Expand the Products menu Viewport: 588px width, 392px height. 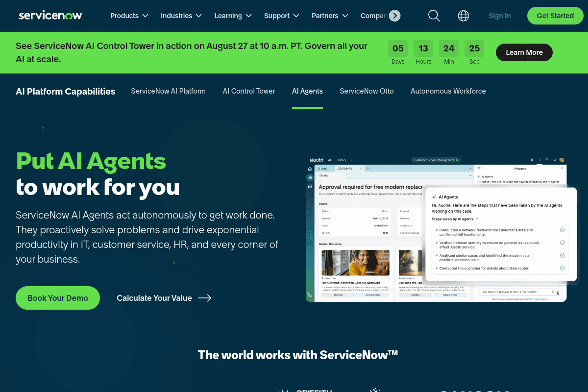(129, 16)
